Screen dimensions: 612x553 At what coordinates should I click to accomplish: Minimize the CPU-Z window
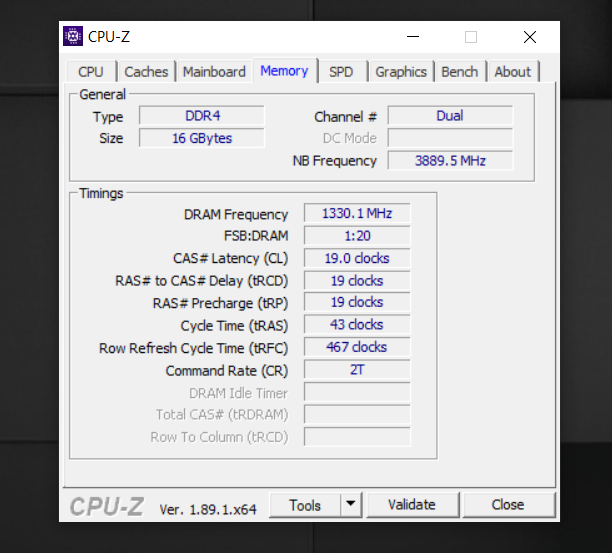click(x=412, y=37)
